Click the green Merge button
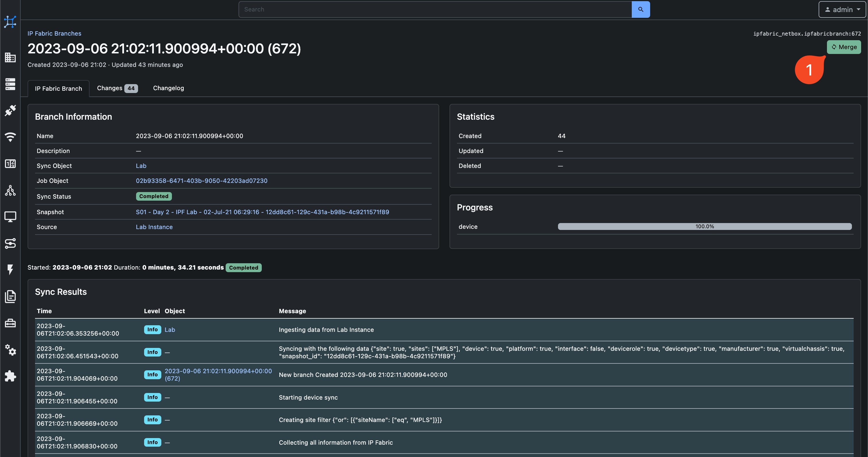The height and width of the screenshot is (457, 868). pyautogui.click(x=844, y=47)
